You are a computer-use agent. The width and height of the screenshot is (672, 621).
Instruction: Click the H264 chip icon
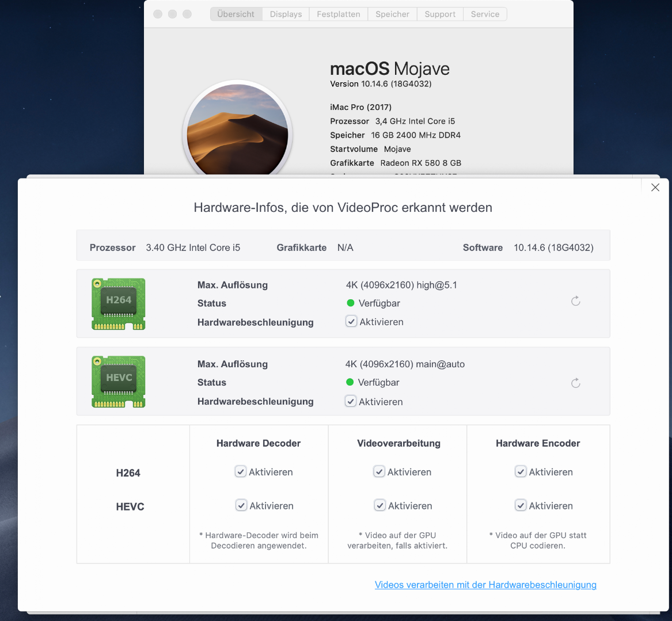(x=118, y=304)
